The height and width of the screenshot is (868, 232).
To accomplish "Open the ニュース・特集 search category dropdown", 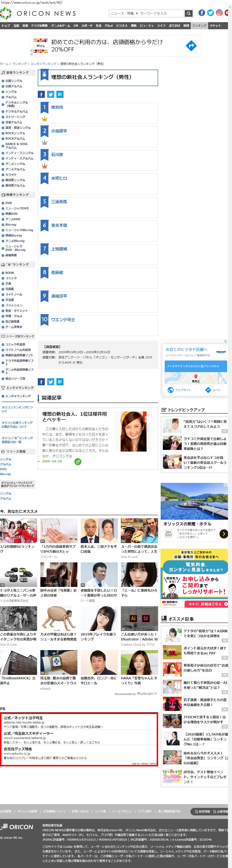I will click(124, 13).
